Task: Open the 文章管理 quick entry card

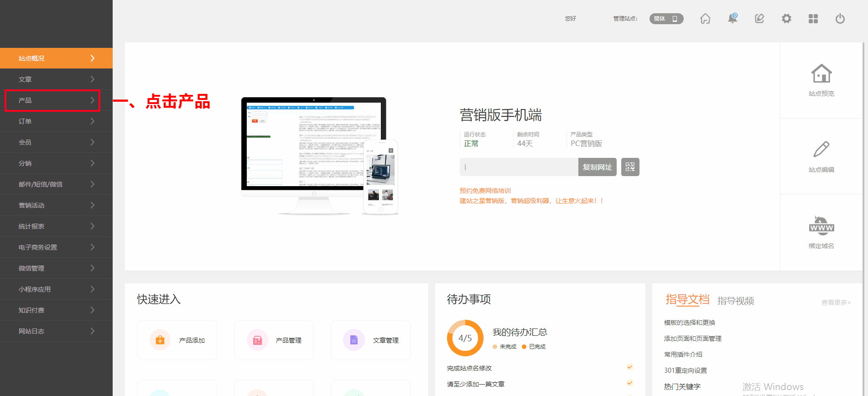Action: coord(371,340)
